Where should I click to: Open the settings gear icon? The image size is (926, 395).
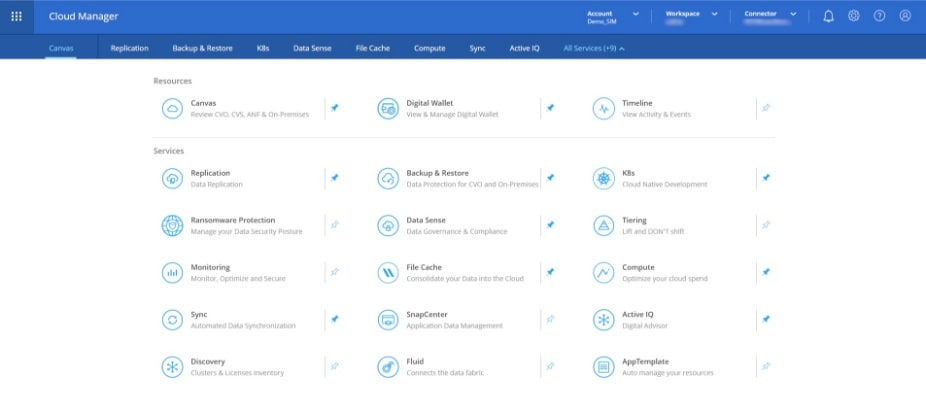coord(854,16)
